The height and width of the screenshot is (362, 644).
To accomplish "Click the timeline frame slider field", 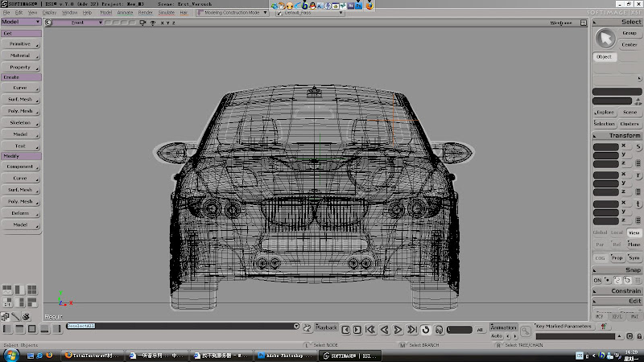I will (460, 330).
